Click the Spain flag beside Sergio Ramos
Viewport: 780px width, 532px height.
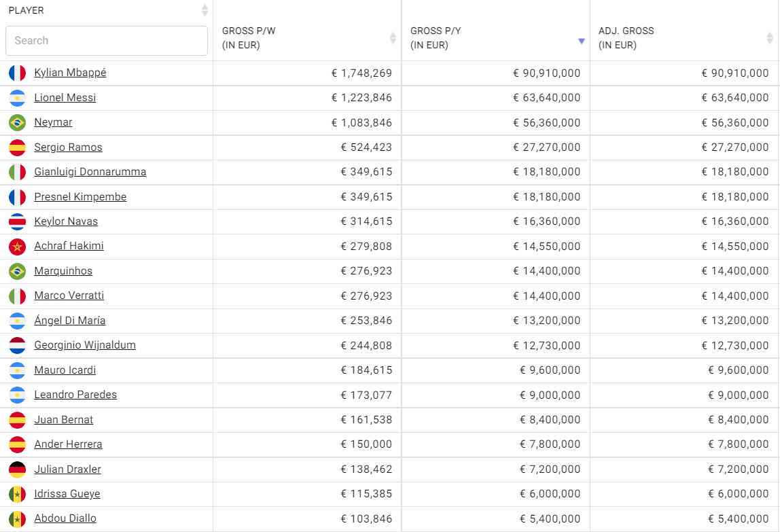(18, 147)
